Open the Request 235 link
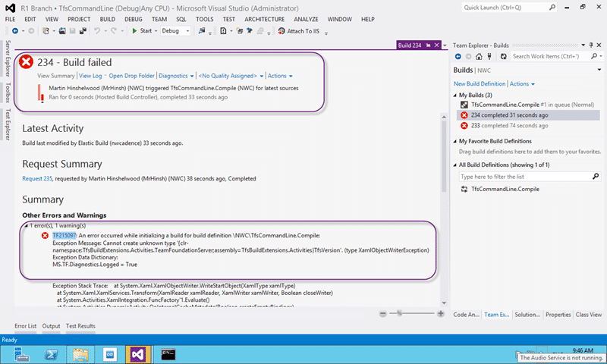This screenshot has width=607, height=364. (x=37, y=179)
